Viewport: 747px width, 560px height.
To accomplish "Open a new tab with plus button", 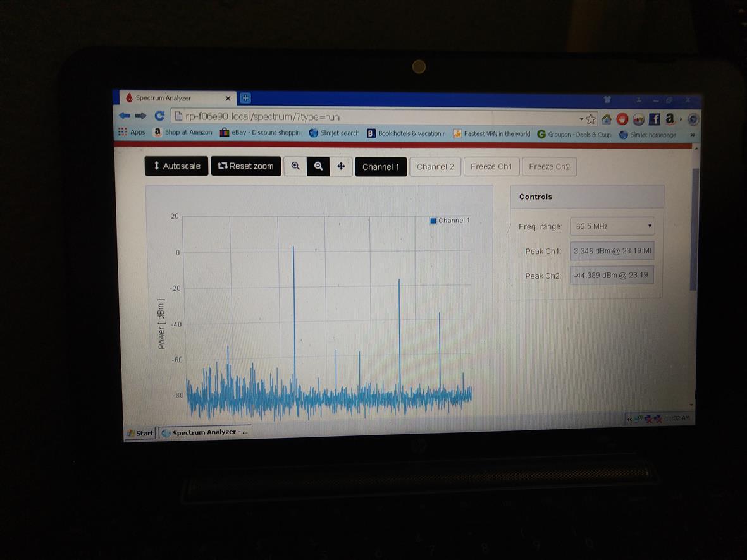I will pos(245,98).
